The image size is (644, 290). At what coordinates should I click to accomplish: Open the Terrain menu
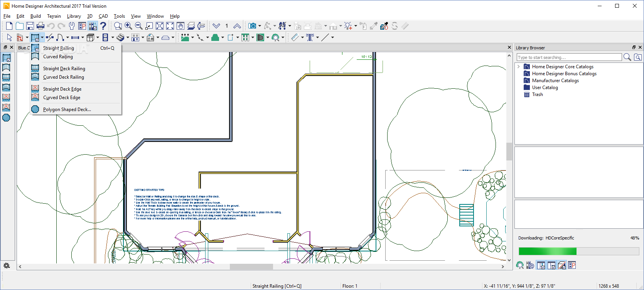(x=54, y=16)
